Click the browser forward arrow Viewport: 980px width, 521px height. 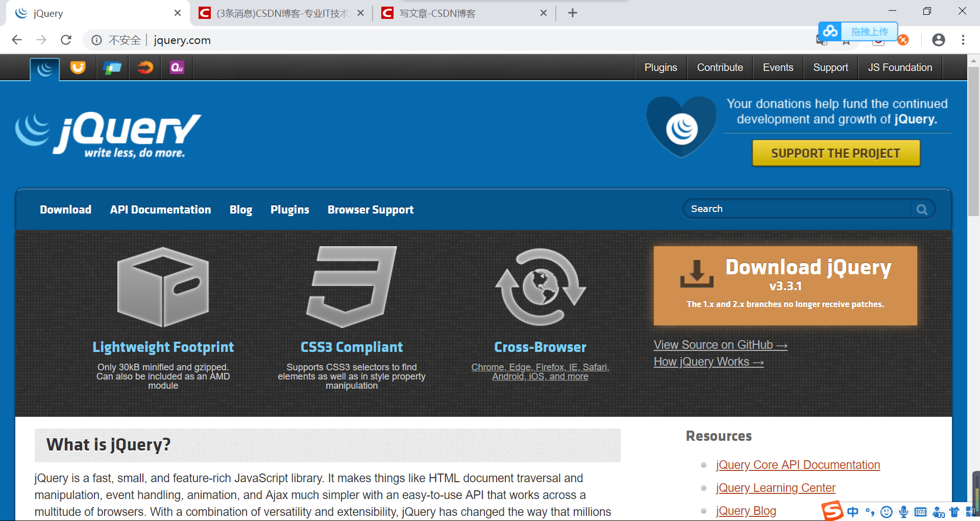[x=41, y=40]
